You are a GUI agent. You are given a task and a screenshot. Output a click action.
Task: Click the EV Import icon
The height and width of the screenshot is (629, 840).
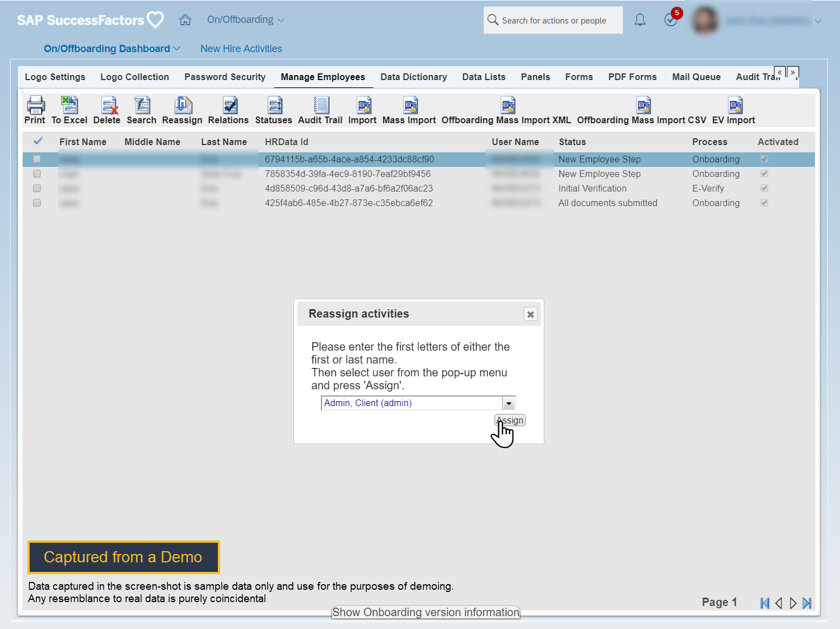(x=735, y=105)
